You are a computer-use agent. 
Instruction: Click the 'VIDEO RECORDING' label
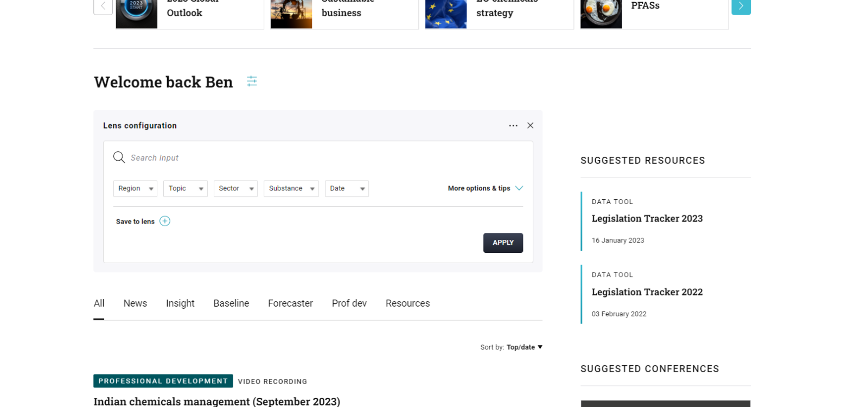[x=272, y=381]
